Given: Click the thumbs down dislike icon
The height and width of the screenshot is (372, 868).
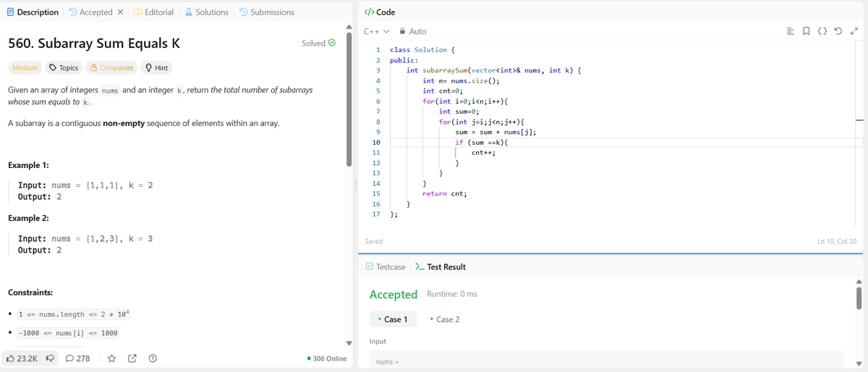Looking at the screenshot, I should tap(51, 358).
